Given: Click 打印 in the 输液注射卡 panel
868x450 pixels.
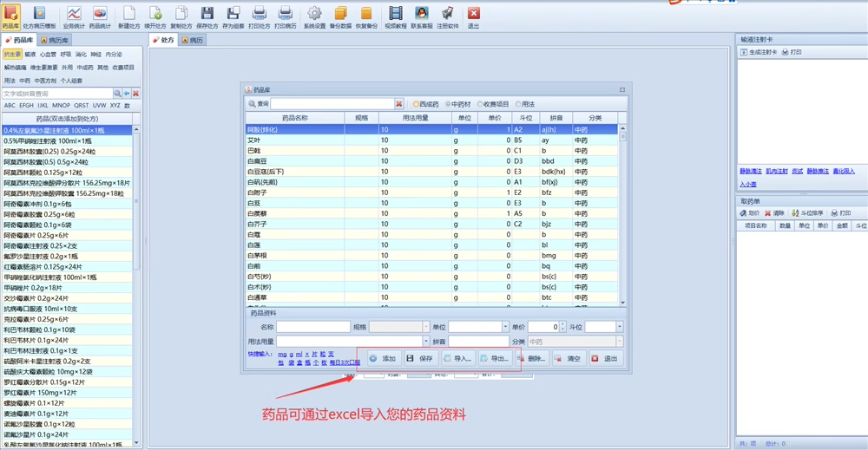Looking at the screenshot, I should point(792,52).
